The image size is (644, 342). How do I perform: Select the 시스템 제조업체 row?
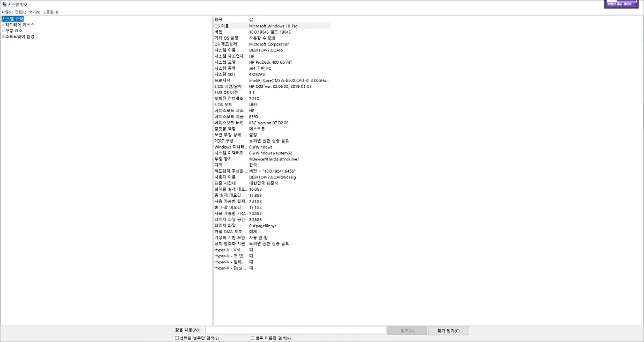click(272, 56)
